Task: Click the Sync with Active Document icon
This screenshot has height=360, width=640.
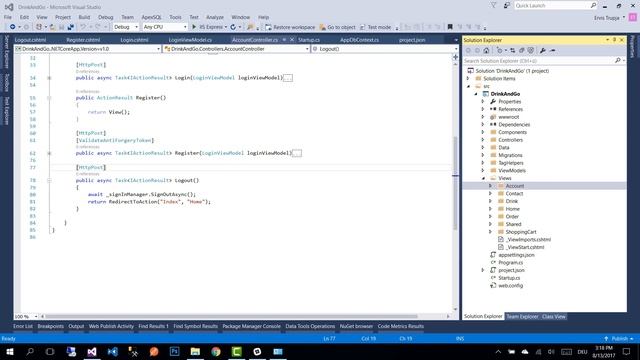Action: (513, 51)
